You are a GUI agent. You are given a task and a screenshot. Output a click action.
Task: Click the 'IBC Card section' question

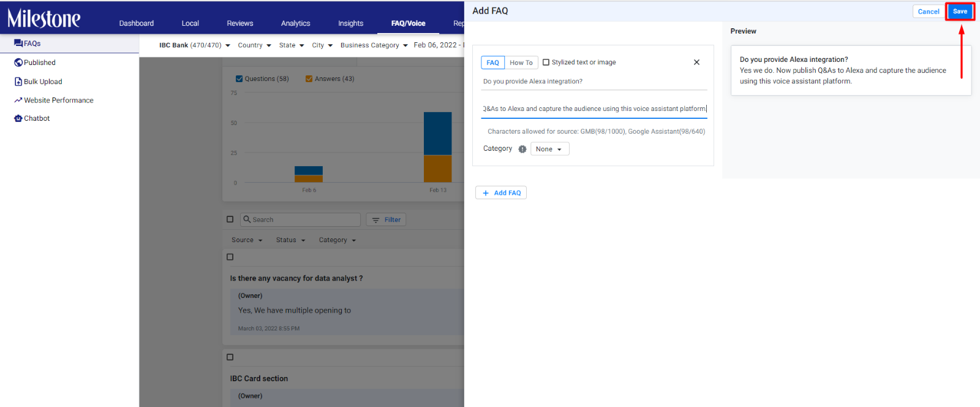coord(259,379)
